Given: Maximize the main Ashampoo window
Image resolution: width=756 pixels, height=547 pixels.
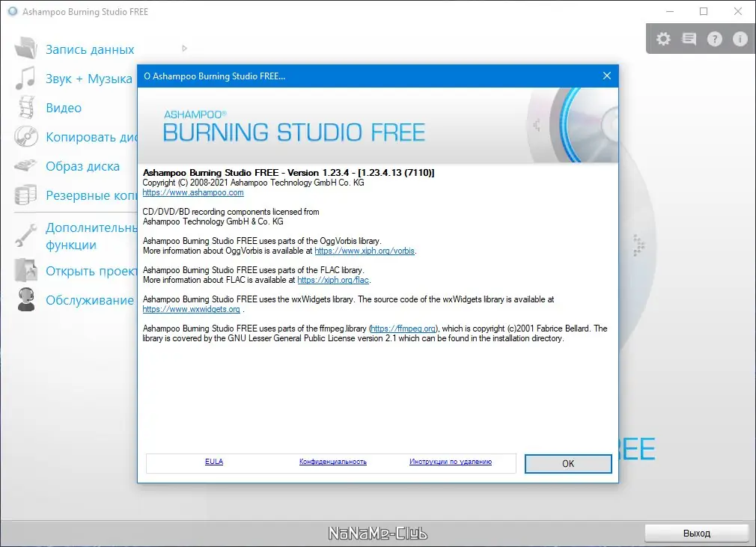Looking at the screenshot, I should (x=704, y=11).
